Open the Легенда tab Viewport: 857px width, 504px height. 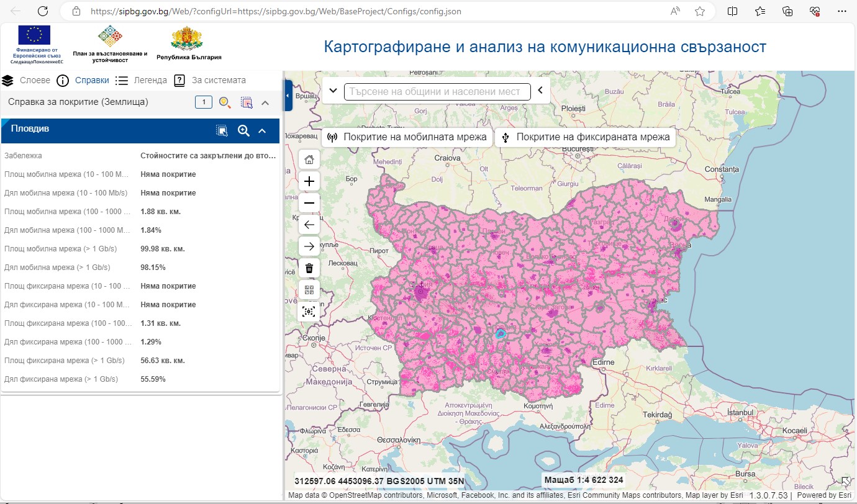(142, 80)
